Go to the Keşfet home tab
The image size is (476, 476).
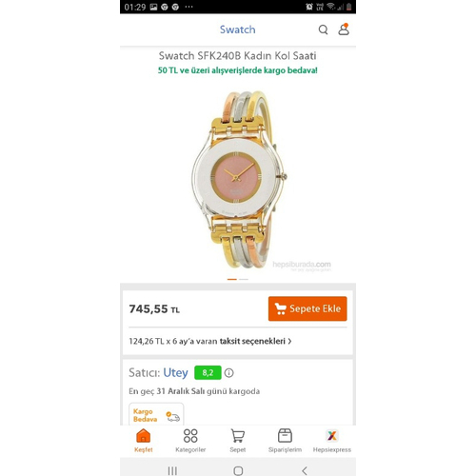coord(143,441)
